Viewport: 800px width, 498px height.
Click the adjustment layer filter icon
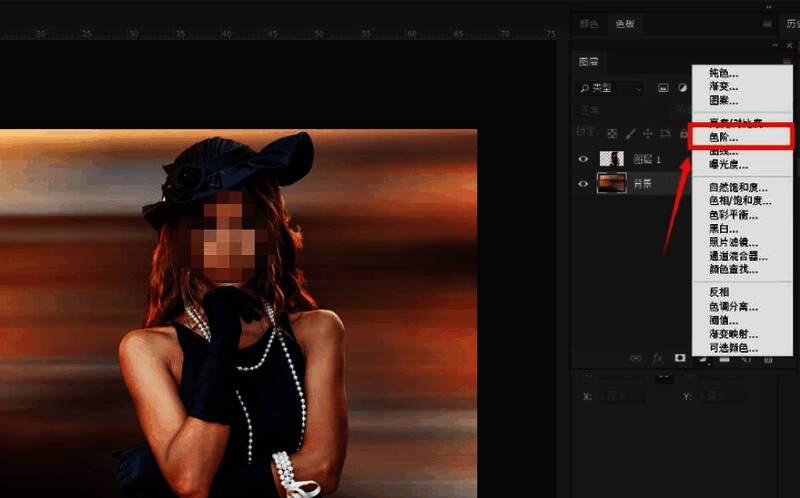(682, 88)
